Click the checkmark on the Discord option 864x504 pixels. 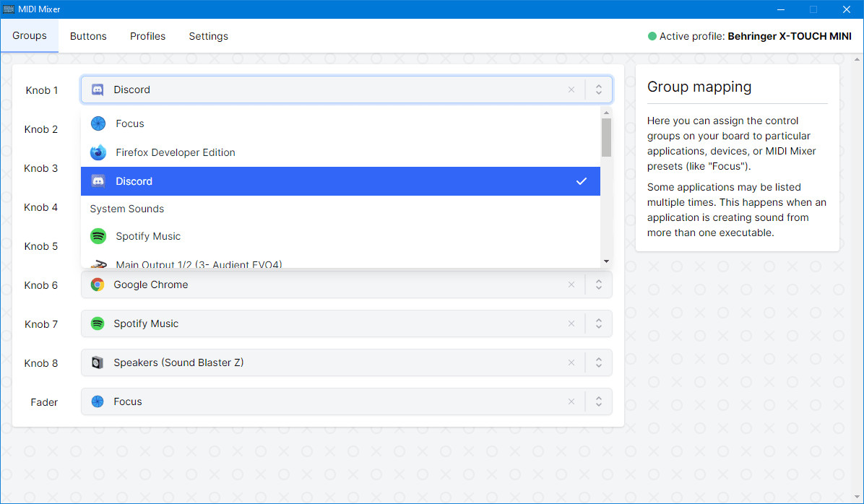click(582, 181)
